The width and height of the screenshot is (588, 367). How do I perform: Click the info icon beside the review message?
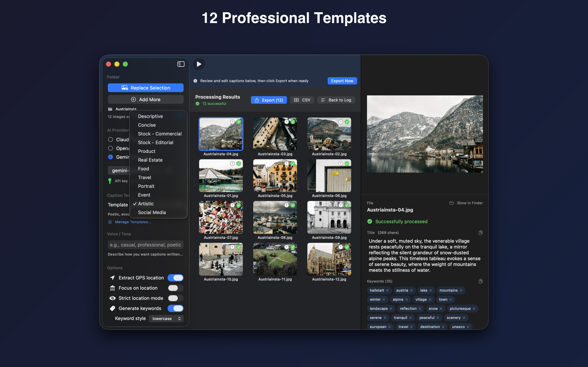tap(195, 81)
